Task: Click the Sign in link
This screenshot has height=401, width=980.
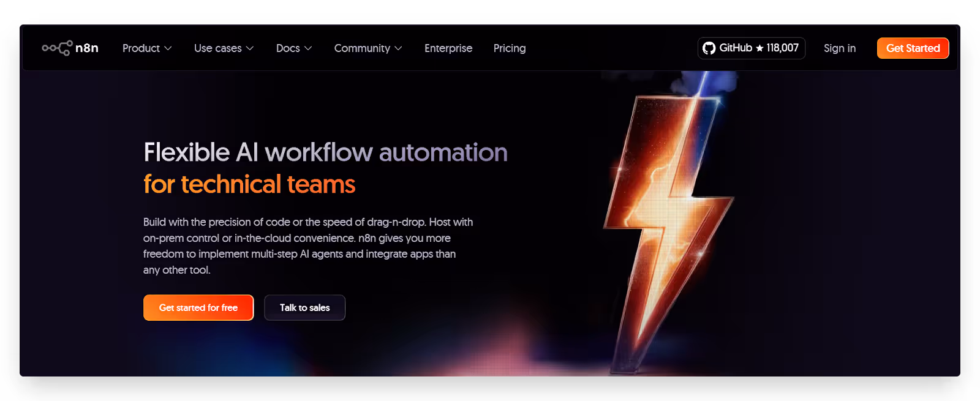Action: pos(840,48)
